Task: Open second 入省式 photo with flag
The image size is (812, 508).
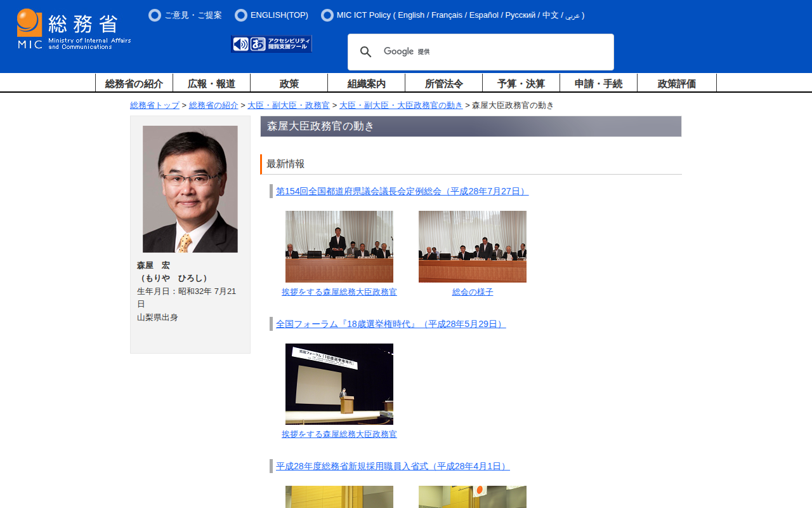Action: pyautogui.click(x=473, y=497)
